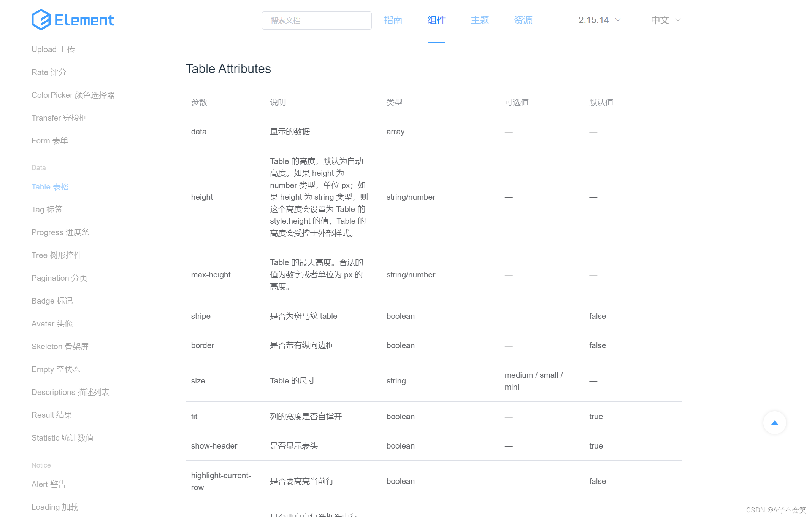
Task: Navigate to Alert 警告 docs
Action: [x=49, y=484]
